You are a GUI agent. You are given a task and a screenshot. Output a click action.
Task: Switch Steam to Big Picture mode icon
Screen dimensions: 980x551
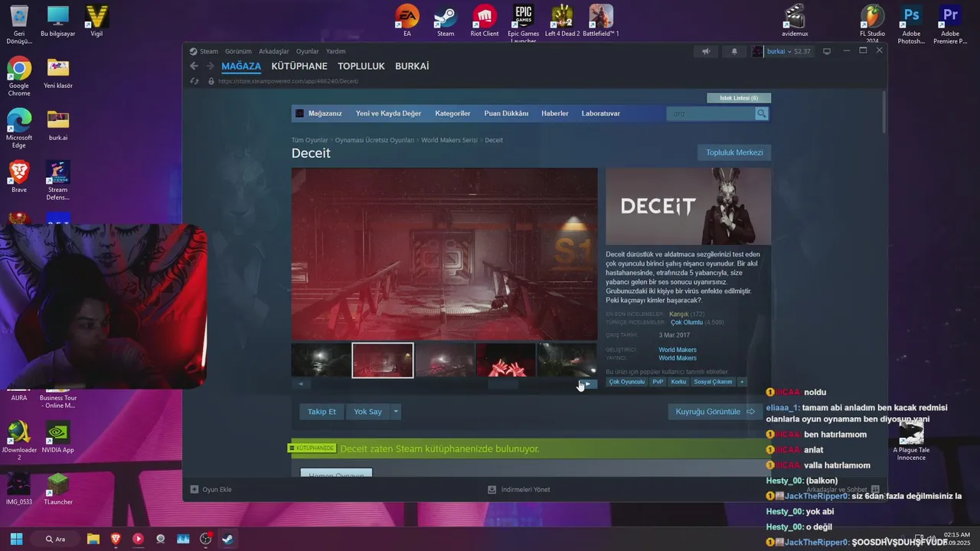[827, 51]
